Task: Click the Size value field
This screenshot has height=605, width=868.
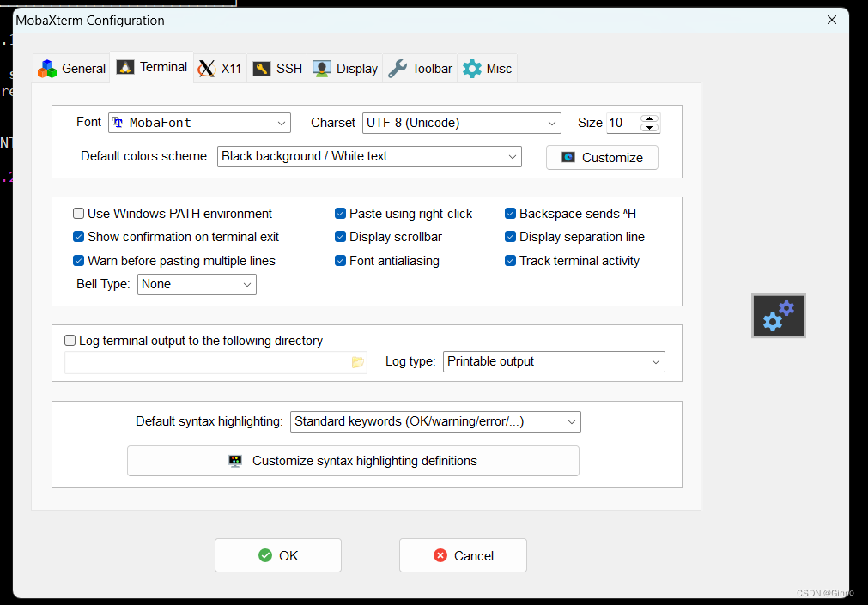Action: point(623,123)
